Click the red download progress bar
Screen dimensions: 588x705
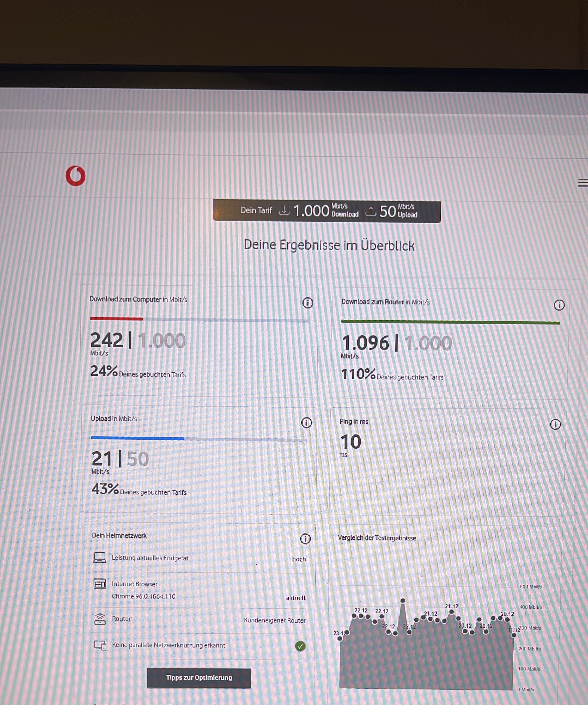(x=116, y=319)
